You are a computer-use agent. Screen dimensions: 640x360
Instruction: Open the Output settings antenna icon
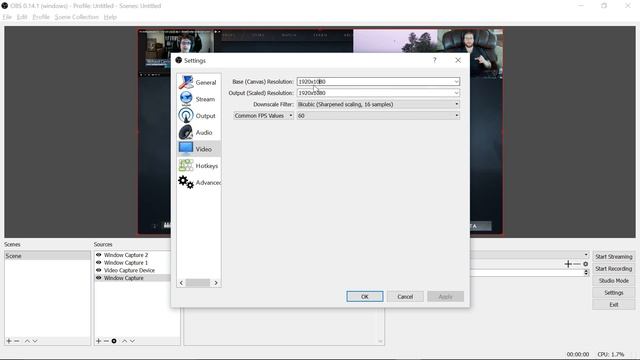pyautogui.click(x=186, y=116)
